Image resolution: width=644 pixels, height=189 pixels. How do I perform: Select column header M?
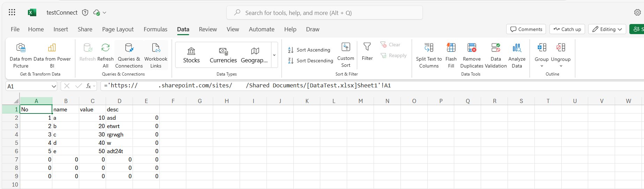360,101
